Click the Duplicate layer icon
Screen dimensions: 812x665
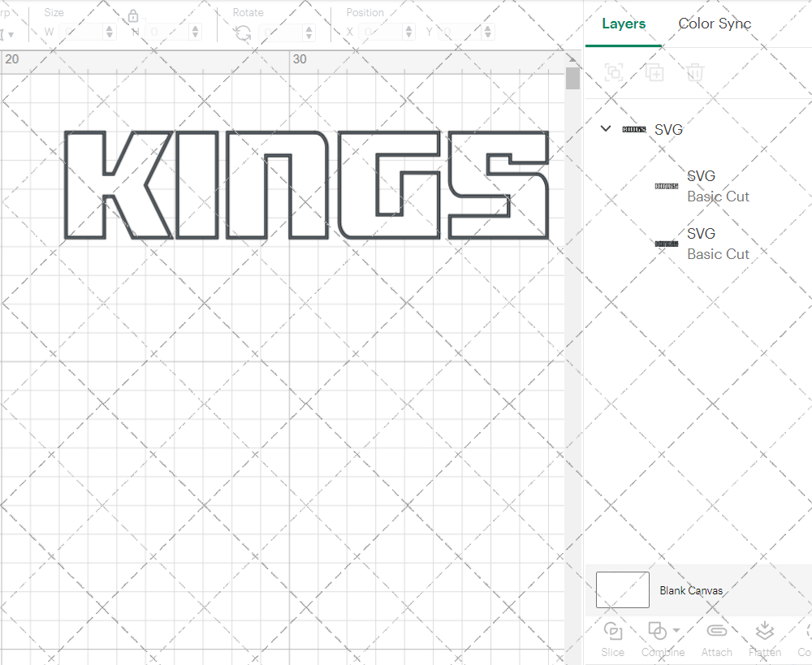pyautogui.click(x=654, y=72)
